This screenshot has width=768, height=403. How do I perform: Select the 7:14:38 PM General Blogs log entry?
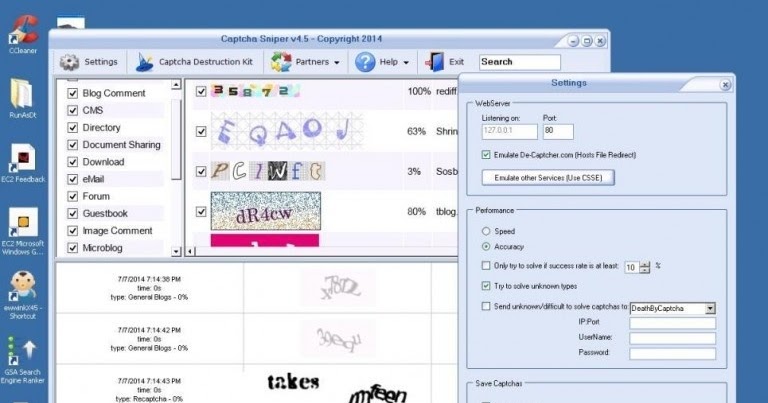(x=149, y=288)
